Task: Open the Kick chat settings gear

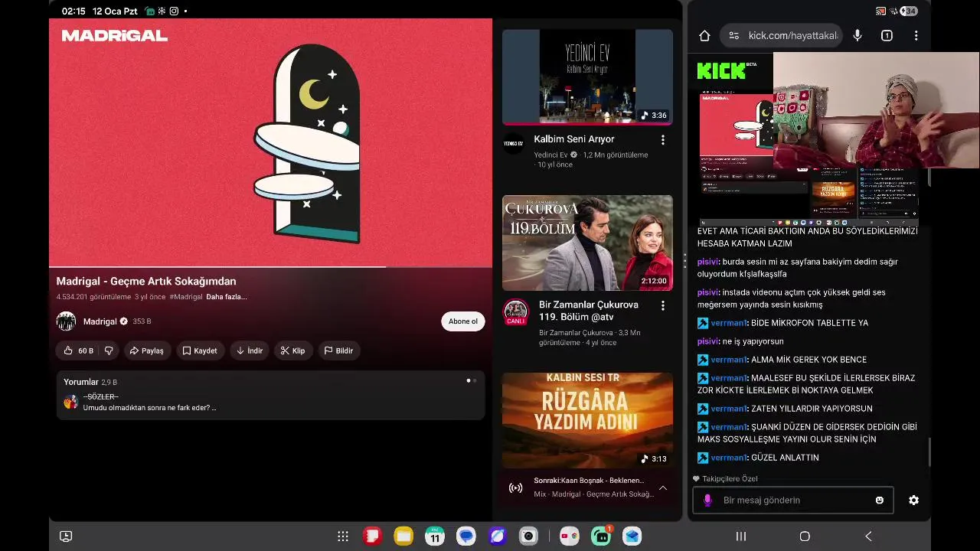Action: point(913,500)
